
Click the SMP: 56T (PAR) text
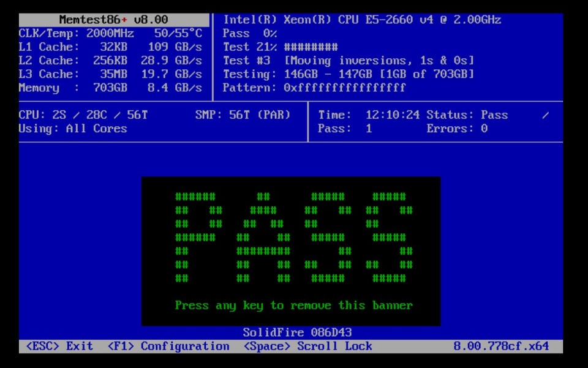(243, 115)
